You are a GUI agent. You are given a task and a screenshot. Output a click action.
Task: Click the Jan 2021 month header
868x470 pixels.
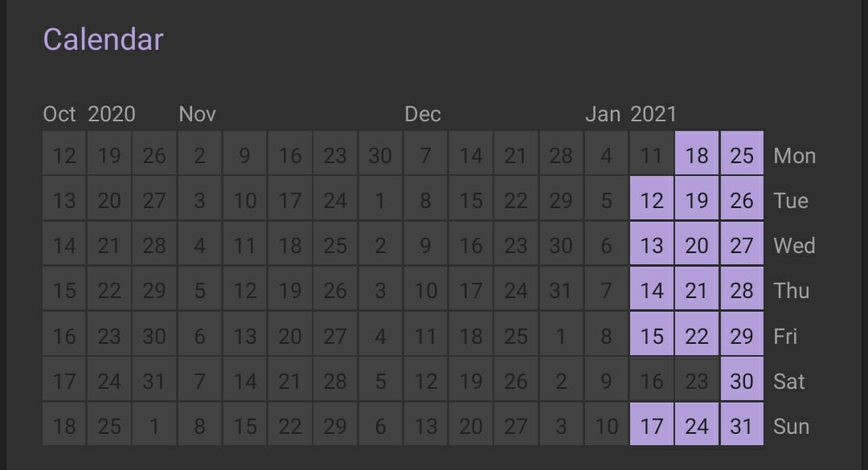coord(631,114)
